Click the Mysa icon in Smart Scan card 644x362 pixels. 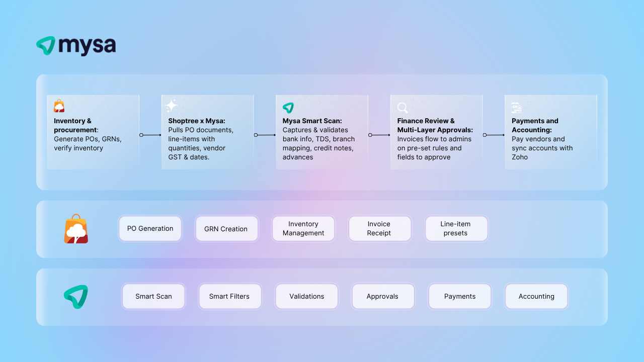(288, 108)
